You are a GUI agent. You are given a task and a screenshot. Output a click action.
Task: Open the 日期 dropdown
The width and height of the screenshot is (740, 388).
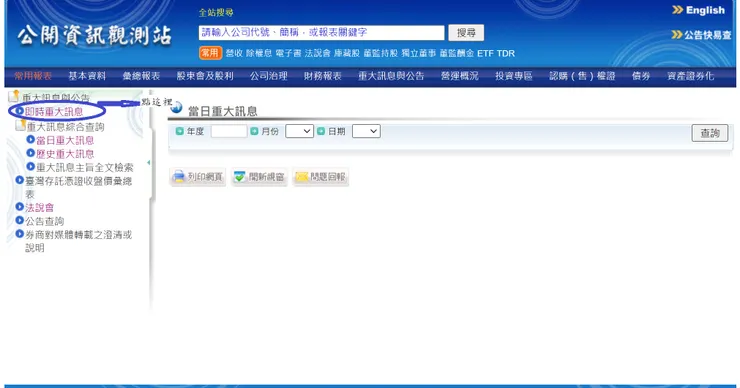click(366, 131)
